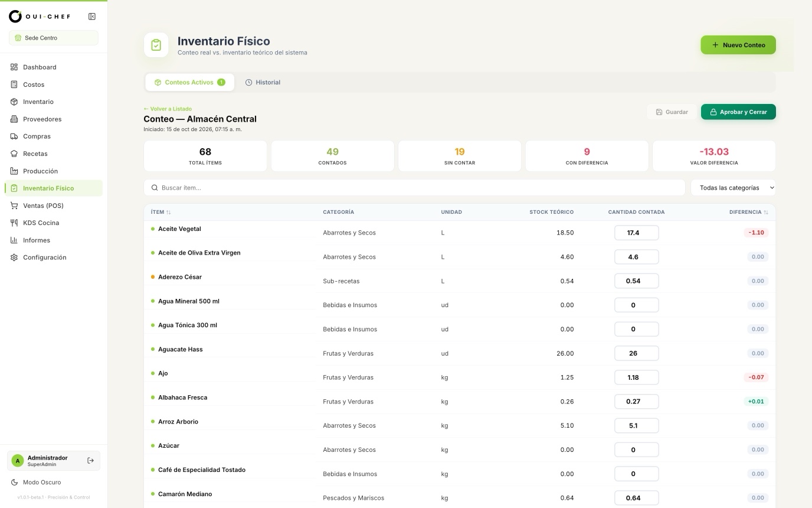Focus the Buscar ítem search field
812x508 pixels.
(x=414, y=188)
